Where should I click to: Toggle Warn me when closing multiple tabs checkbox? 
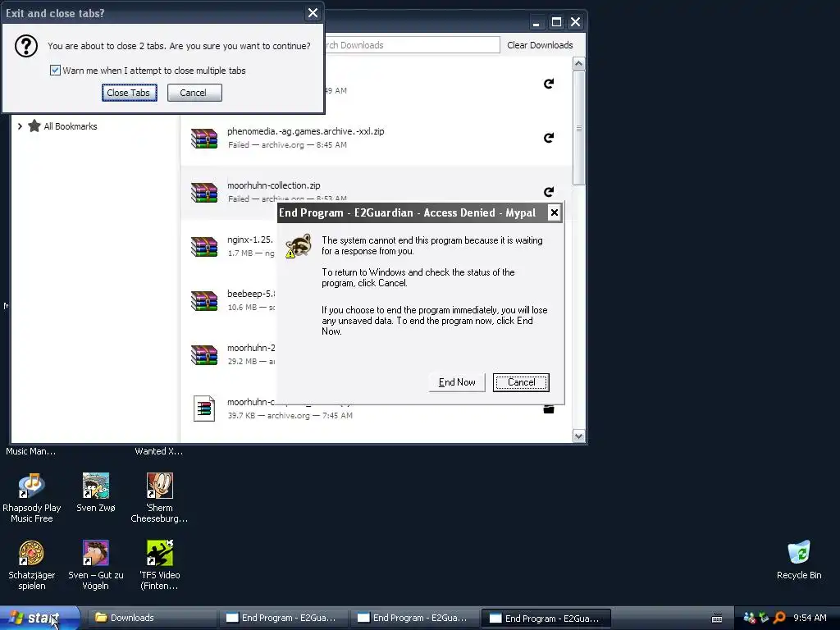(55, 71)
